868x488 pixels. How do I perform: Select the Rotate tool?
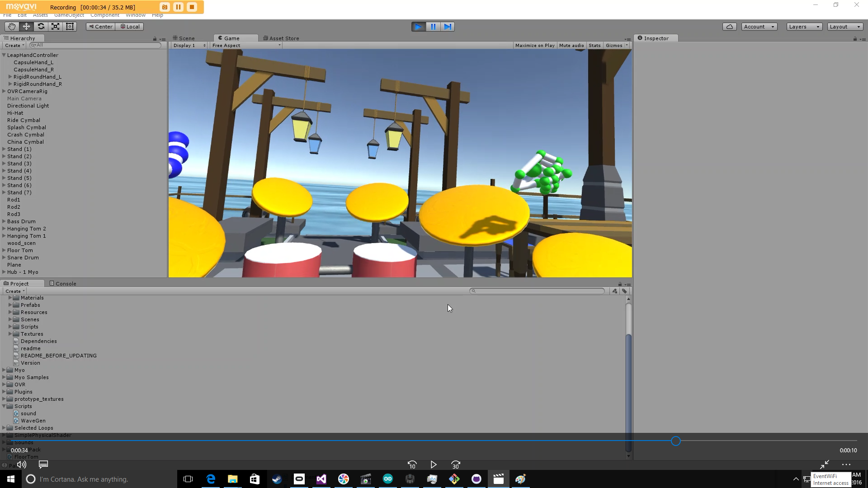point(41,27)
